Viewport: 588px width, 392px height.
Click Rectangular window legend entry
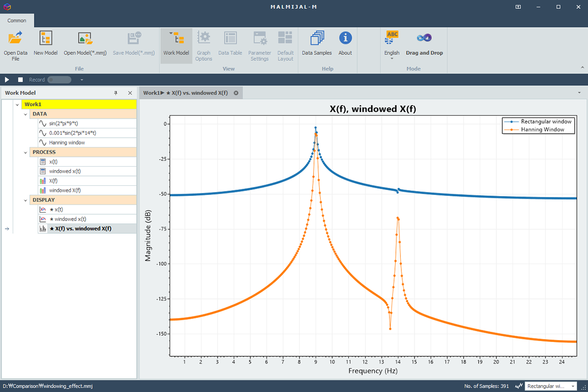(x=539, y=122)
